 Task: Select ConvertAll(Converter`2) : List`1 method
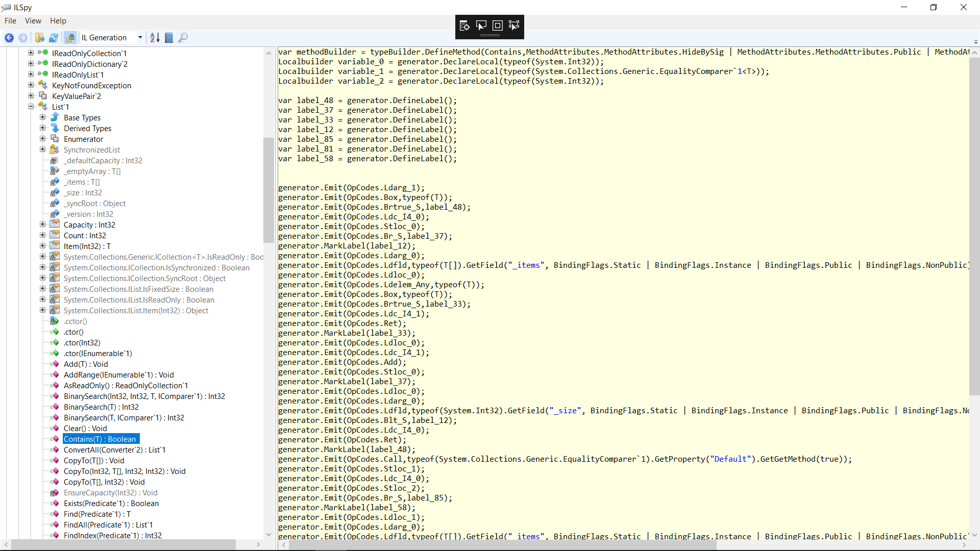pyautogui.click(x=114, y=450)
